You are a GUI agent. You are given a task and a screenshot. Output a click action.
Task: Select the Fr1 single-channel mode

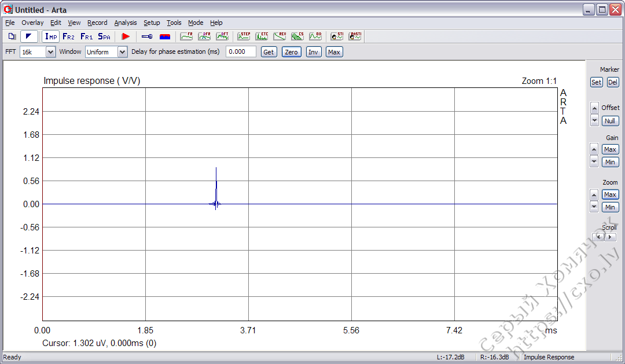coord(86,36)
